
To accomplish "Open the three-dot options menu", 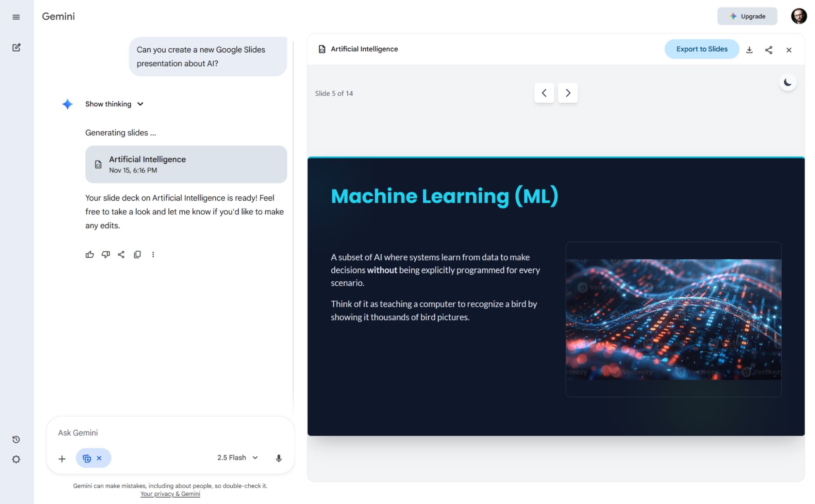I will pyautogui.click(x=153, y=254).
